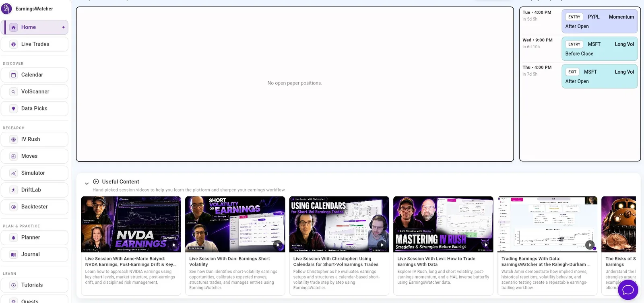Open the NVDA Earnings video thumbnail
Image resolution: width=644 pixels, height=303 pixels.
pos(131,224)
